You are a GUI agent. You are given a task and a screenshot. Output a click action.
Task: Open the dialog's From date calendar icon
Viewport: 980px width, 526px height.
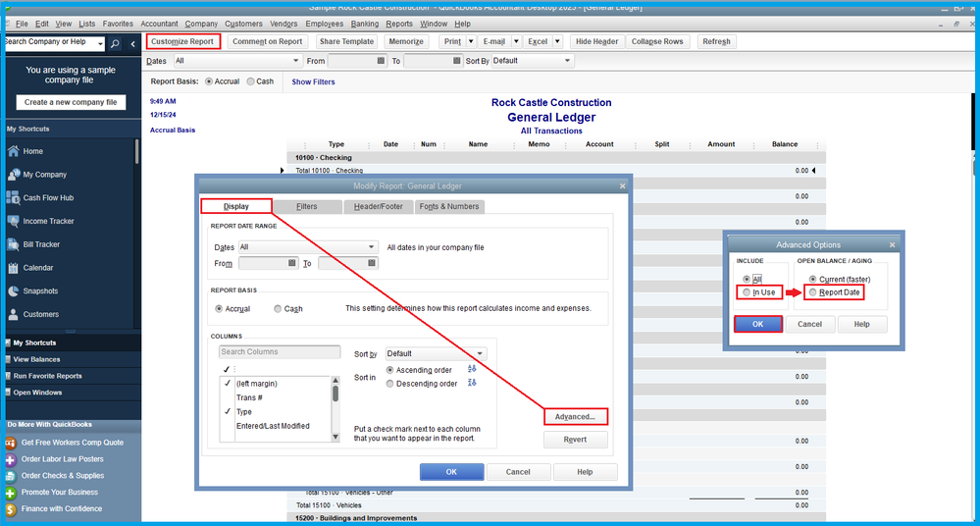292,263
